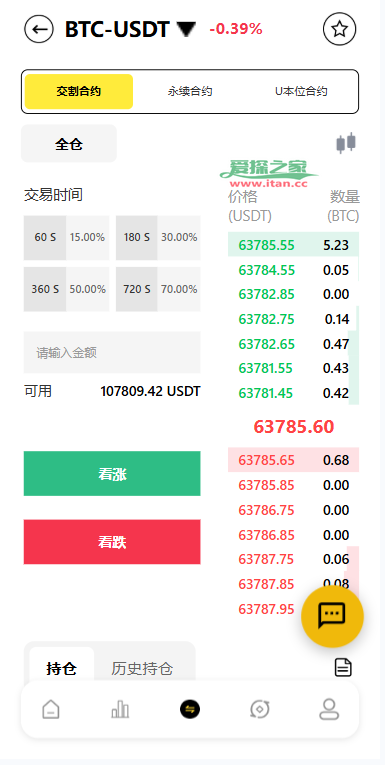Open the profile icon in bottom bar
385x765 pixels.
pyautogui.click(x=329, y=709)
